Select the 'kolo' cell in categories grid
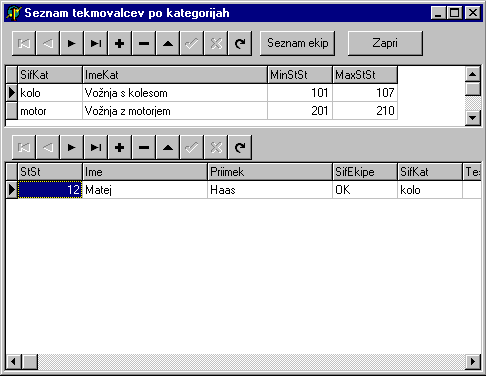486x377 pixels. 50,93
